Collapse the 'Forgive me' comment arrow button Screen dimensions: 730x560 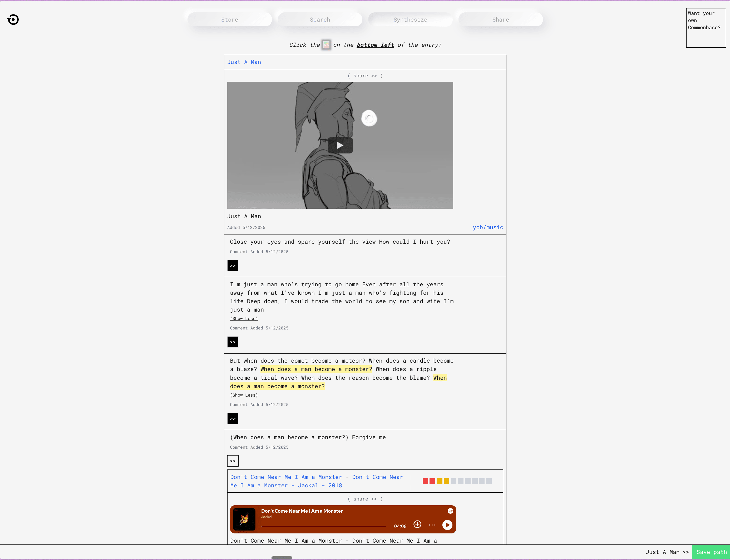point(233,461)
